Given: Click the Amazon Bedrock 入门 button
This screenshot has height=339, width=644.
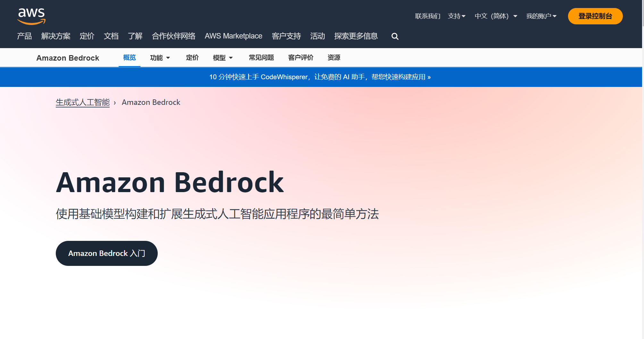Looking at the screenshot, I should [x=107, y=253].
